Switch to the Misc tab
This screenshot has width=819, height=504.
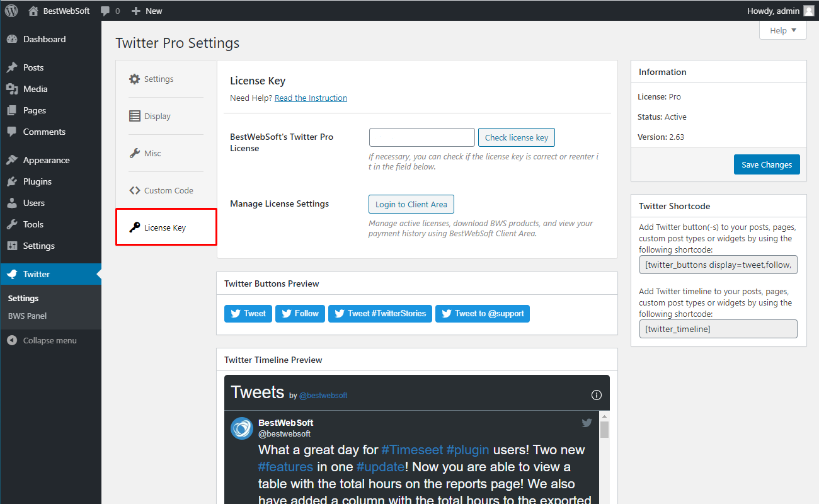[166, 153]
